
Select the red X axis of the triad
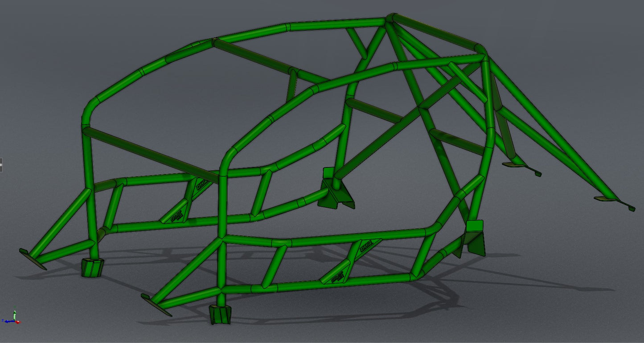pyautogui.click(x=17, y=322)
